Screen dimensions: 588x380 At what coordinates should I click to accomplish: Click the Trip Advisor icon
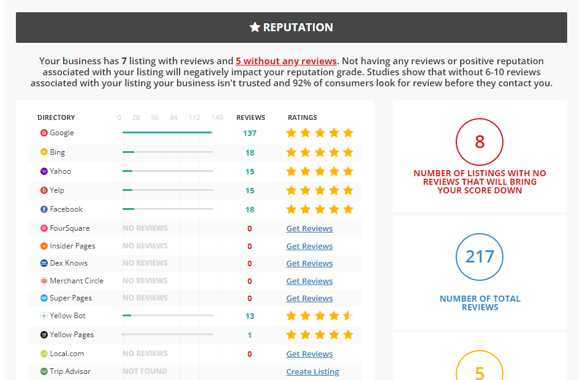44,371
